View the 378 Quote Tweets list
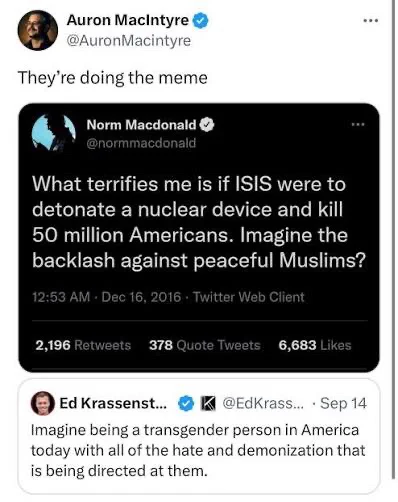This screenshot has width=398, height=502. 205,345
